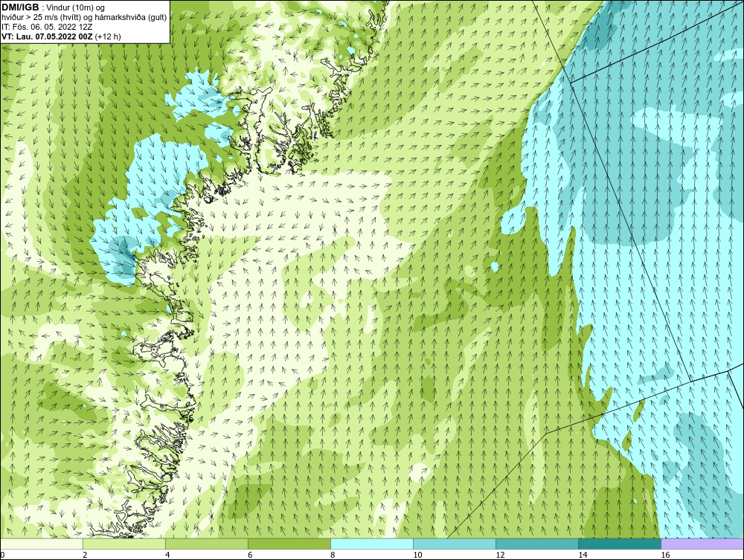Click the legend label '12'
The height and width of the screenshot is (560, 744).
tap(500, 555)
